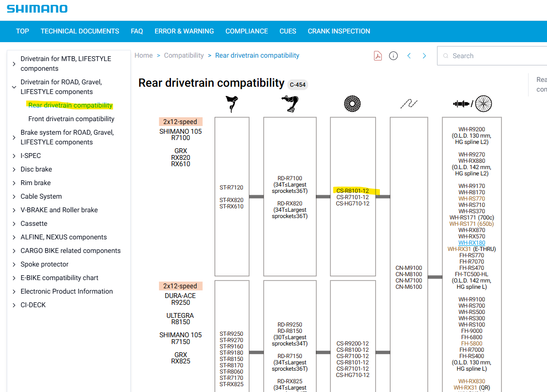Open the FH-5800 link
The height and width of the screenshot is (392, 547).
[x=471, y=344]
